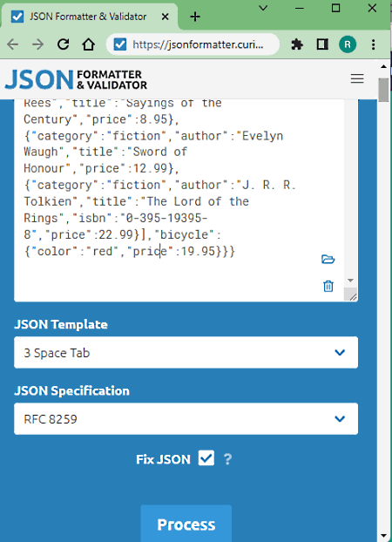392x542 pixels.
Task: Click inside the JSON text area
Action: pos(179,200)
